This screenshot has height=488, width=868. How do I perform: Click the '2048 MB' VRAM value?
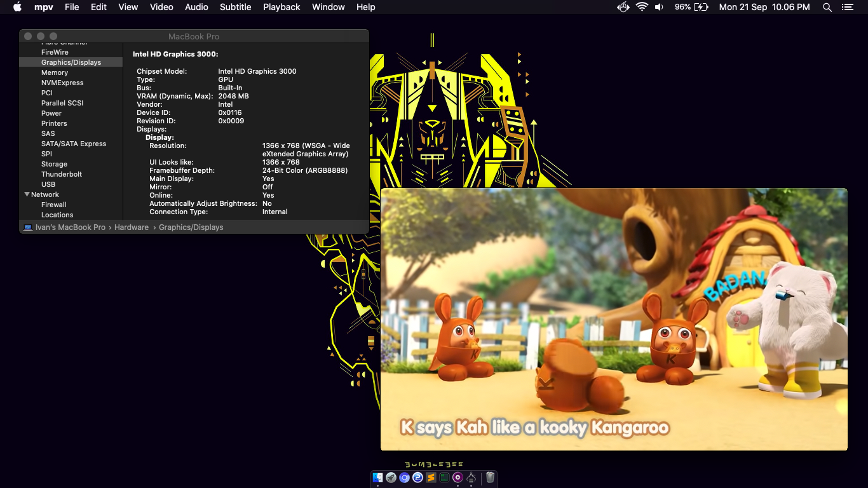[x=233, y=96]
